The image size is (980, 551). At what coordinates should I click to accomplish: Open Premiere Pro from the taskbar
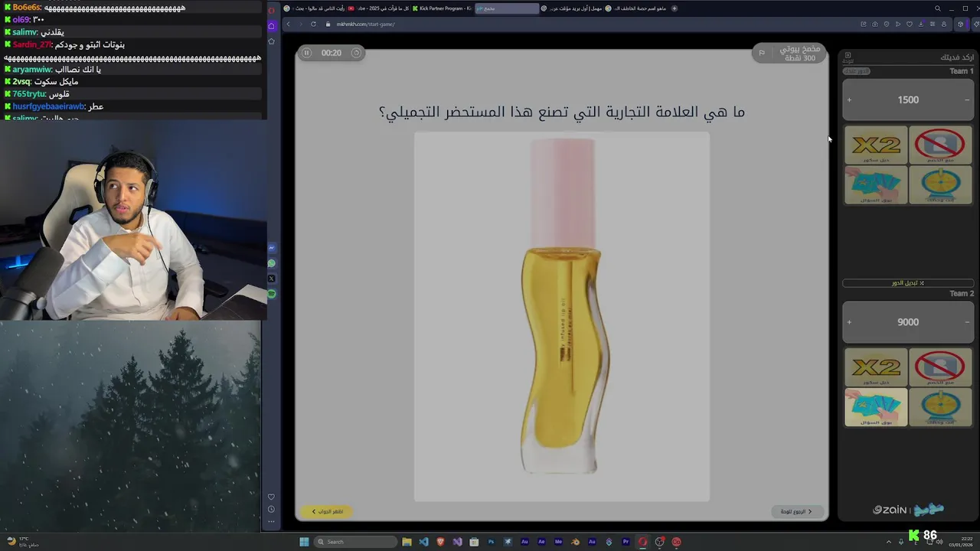626,542
